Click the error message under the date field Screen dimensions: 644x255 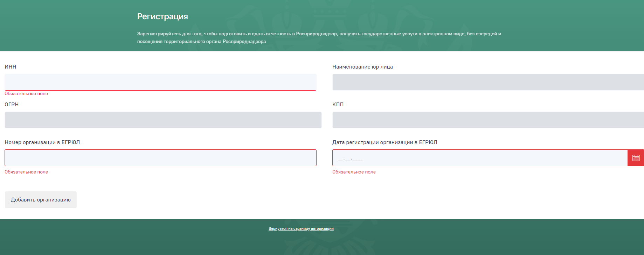coord(354,172)
